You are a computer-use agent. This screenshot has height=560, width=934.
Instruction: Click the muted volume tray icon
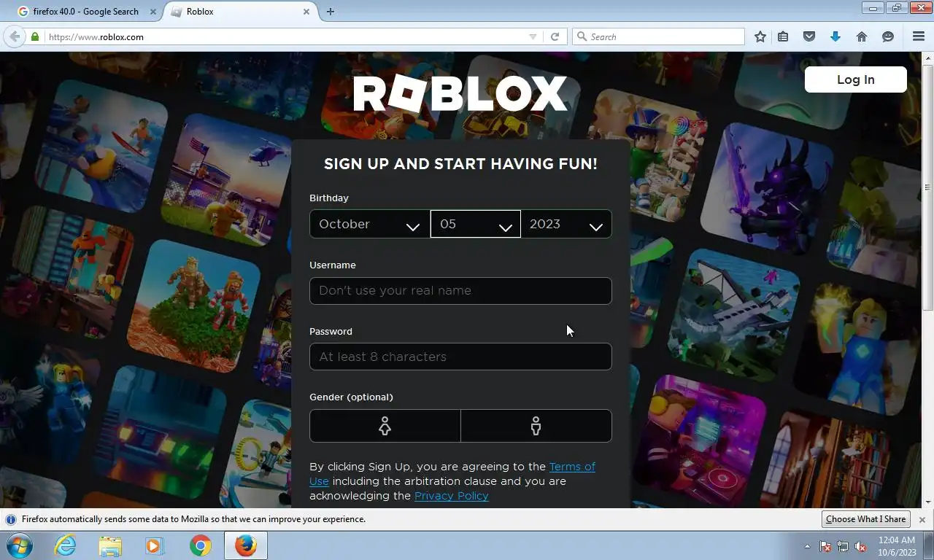click(860, 546)
